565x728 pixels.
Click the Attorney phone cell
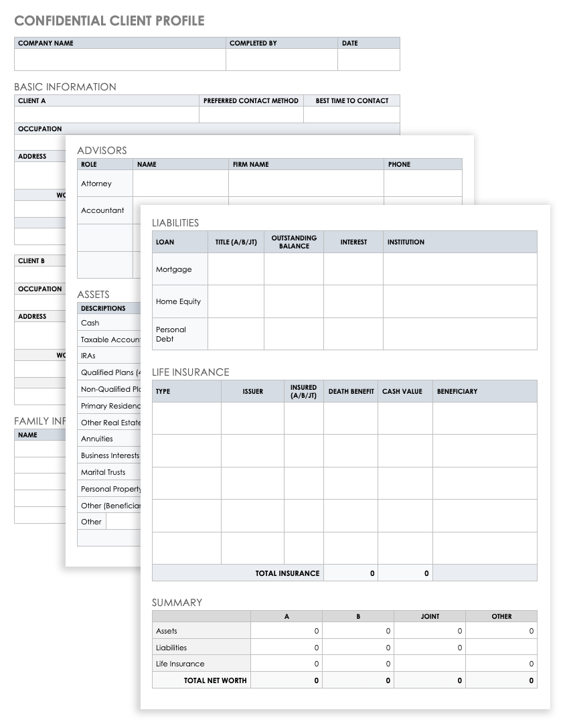(422, 184)
